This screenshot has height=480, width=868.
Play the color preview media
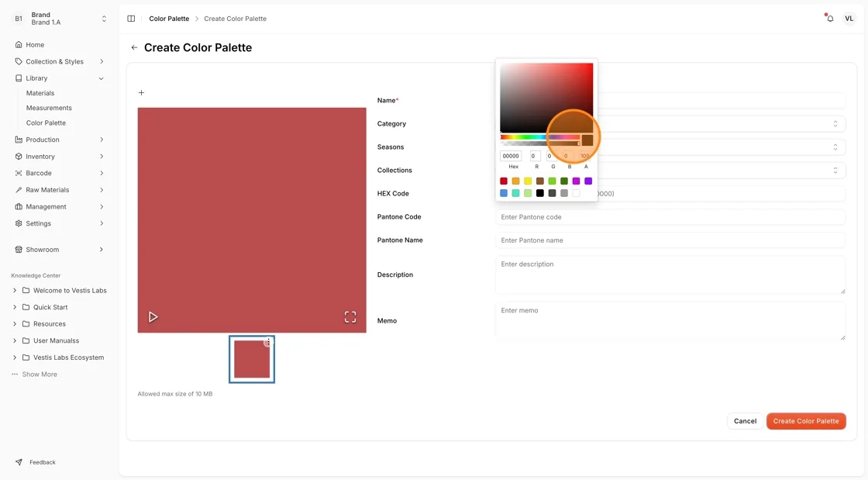pos(153,316)
